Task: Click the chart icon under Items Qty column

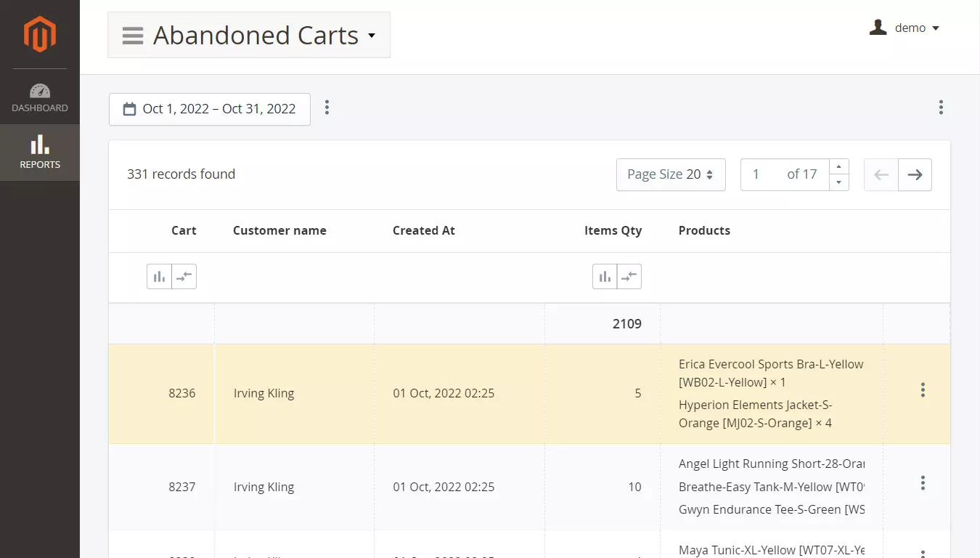Action: pos(605,276)
